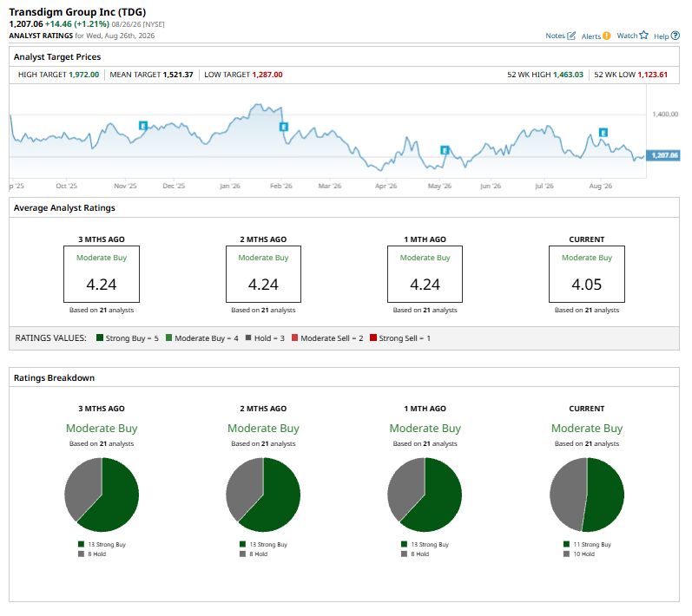Open the Notes edit icon
The image size is (692, 616).
[x=571, y=36]
